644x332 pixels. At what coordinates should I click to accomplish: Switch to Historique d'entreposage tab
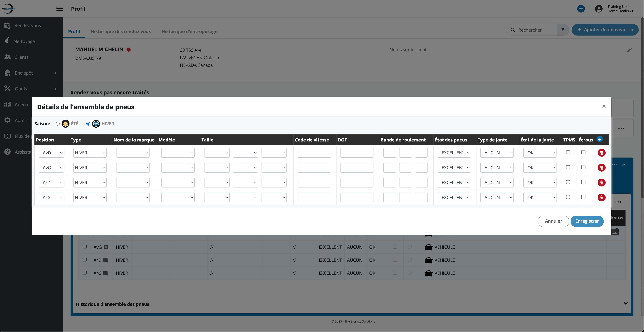(x=189, y=31)
